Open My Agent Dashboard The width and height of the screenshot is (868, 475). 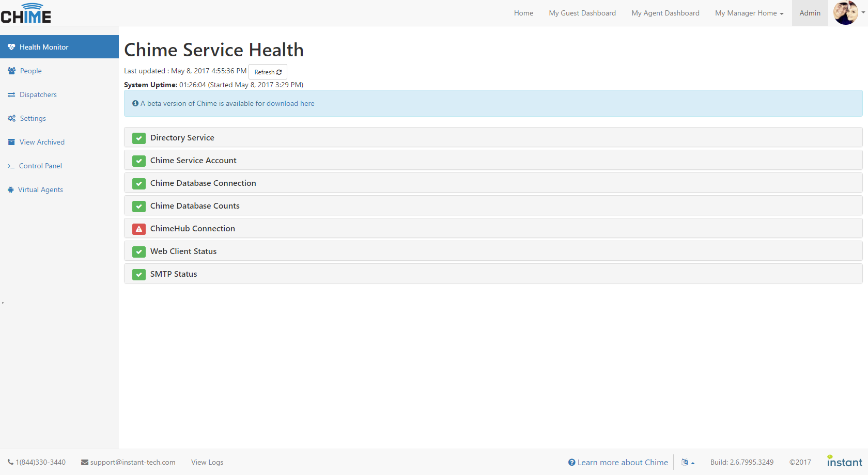tap(665, 13)
